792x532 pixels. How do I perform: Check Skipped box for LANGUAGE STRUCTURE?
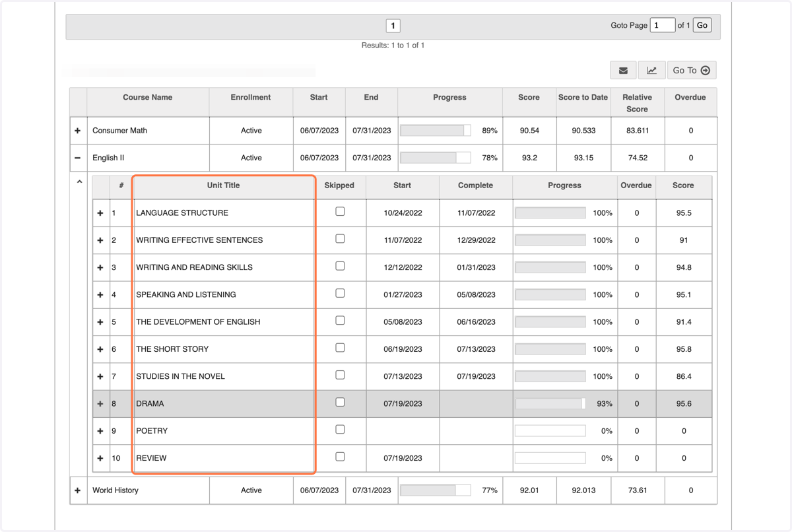(x=340, y=212)
